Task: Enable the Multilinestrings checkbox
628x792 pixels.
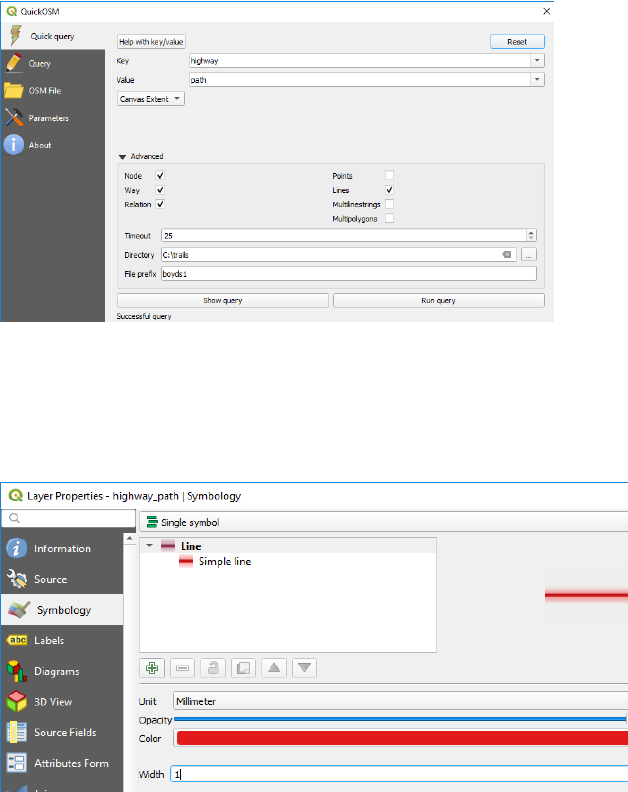Action: click(389, 204)
